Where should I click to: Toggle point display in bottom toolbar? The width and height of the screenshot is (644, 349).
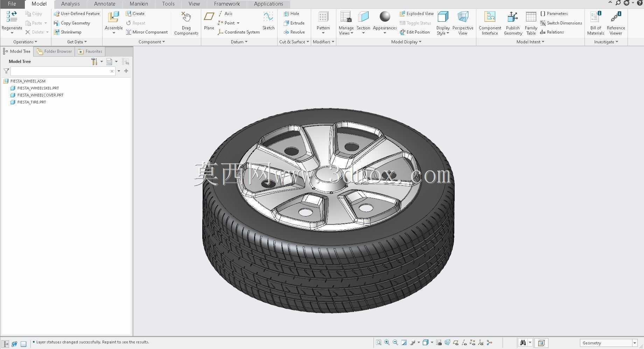pos(472,343)
